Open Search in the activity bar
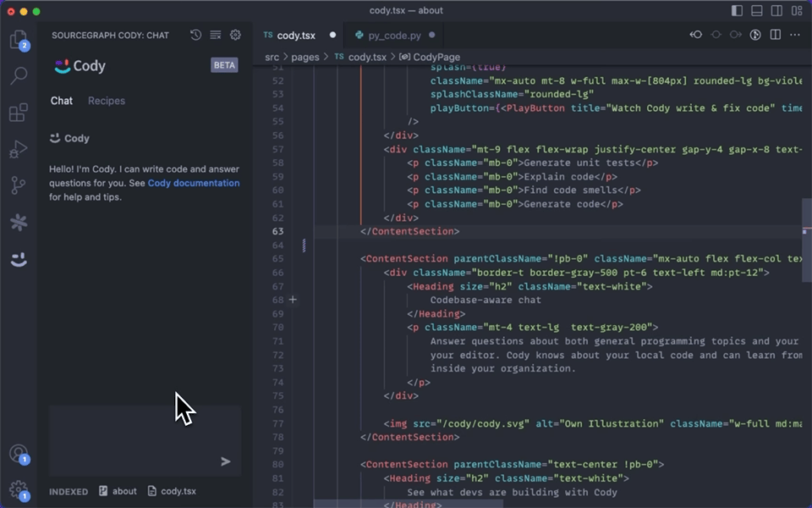 pos(19,75)
